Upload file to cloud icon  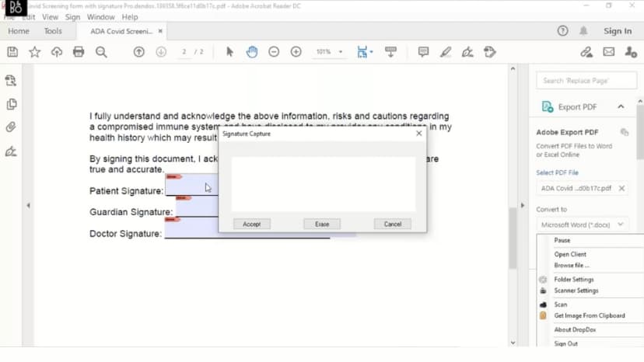(57, 52)
